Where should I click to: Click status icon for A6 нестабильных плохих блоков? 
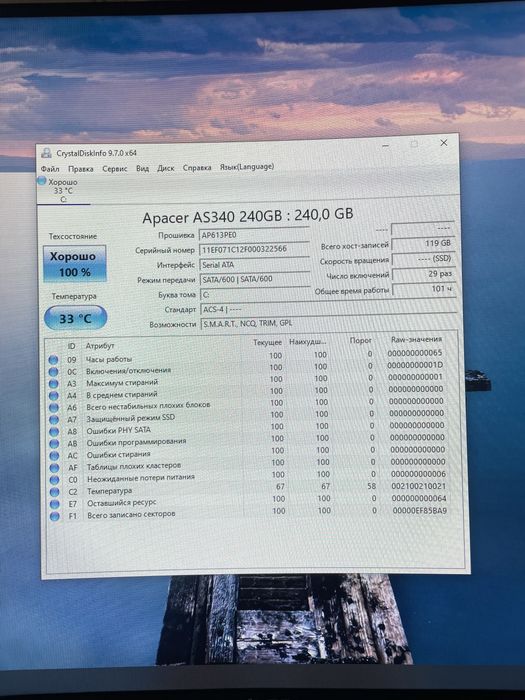tap(54, 408)
